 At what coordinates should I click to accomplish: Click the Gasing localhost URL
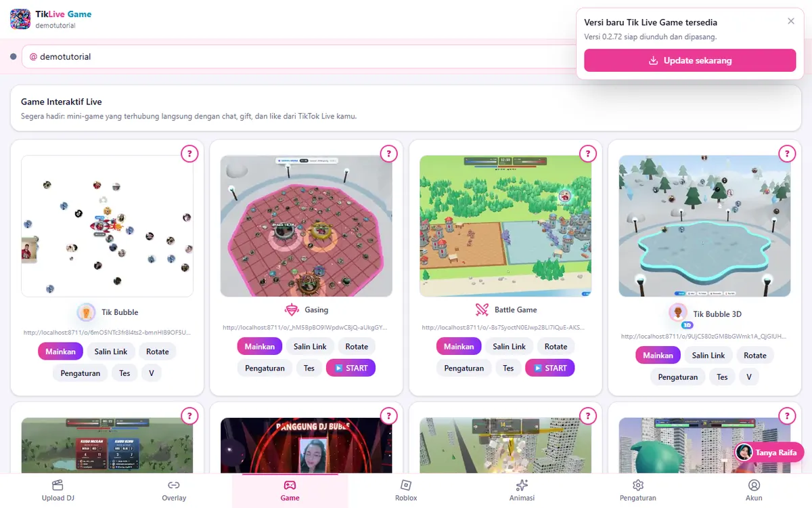point(307,327)
